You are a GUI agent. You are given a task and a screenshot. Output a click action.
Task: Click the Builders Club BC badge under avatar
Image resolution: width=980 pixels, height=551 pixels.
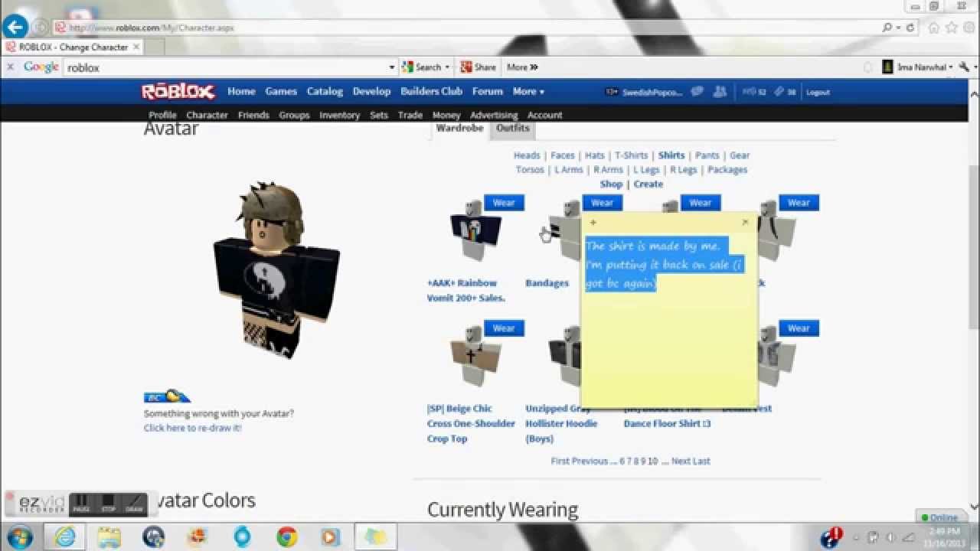tap(166, 396)
